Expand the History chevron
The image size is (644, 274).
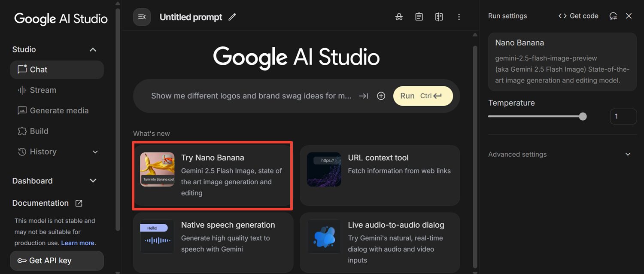[95, 152]
